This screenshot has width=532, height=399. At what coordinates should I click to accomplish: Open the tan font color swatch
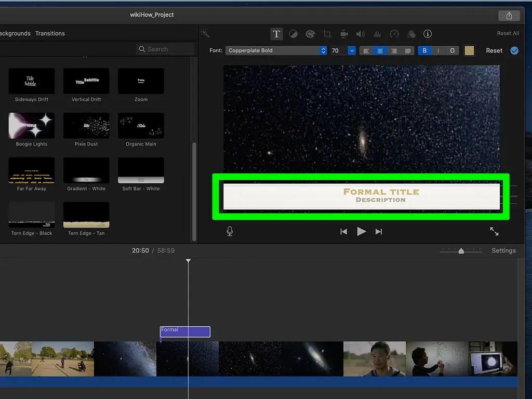click(x=469, y=50)
